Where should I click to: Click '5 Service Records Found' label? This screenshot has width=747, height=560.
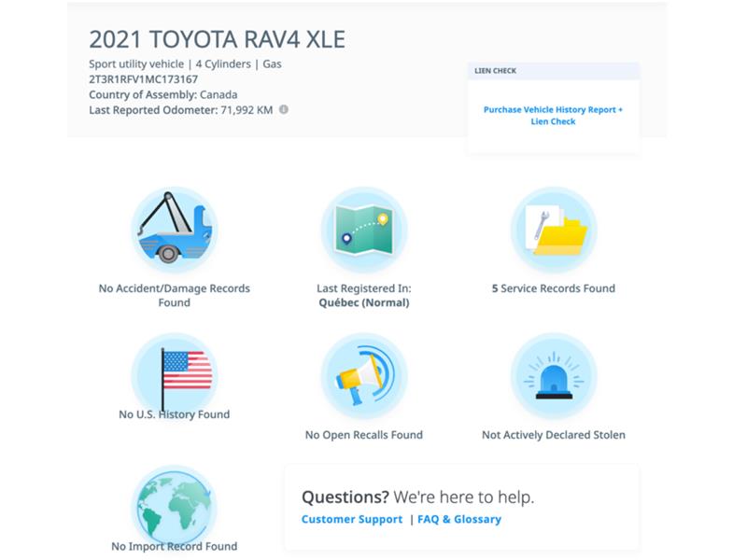coord(554,288)
